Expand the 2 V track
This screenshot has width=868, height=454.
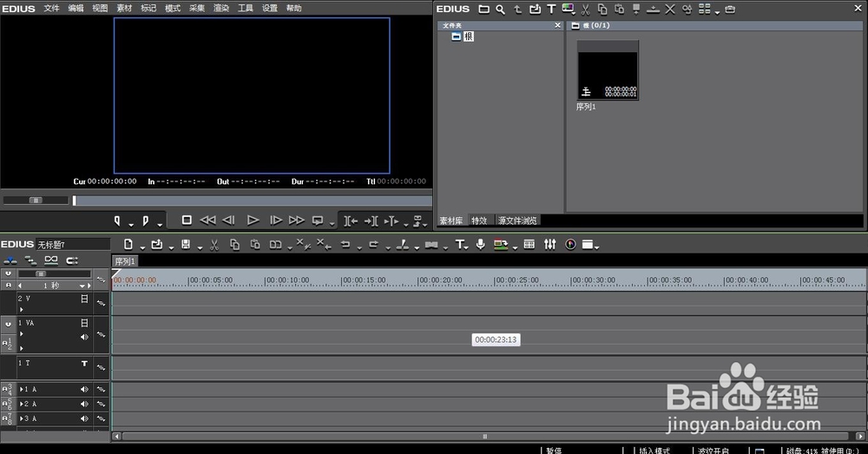point(22,310)
